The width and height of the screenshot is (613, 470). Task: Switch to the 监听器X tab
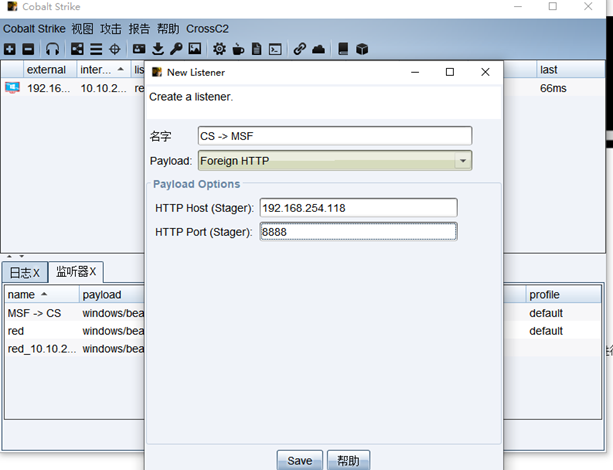[76, 272]
